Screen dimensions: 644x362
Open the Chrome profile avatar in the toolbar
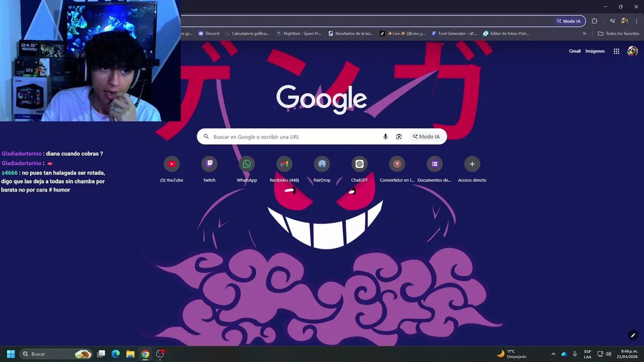pos(624,21)
